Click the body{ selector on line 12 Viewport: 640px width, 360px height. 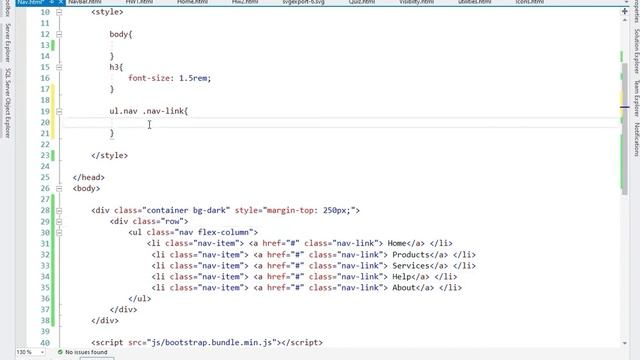pyautogui.click(x=121, y=34)
